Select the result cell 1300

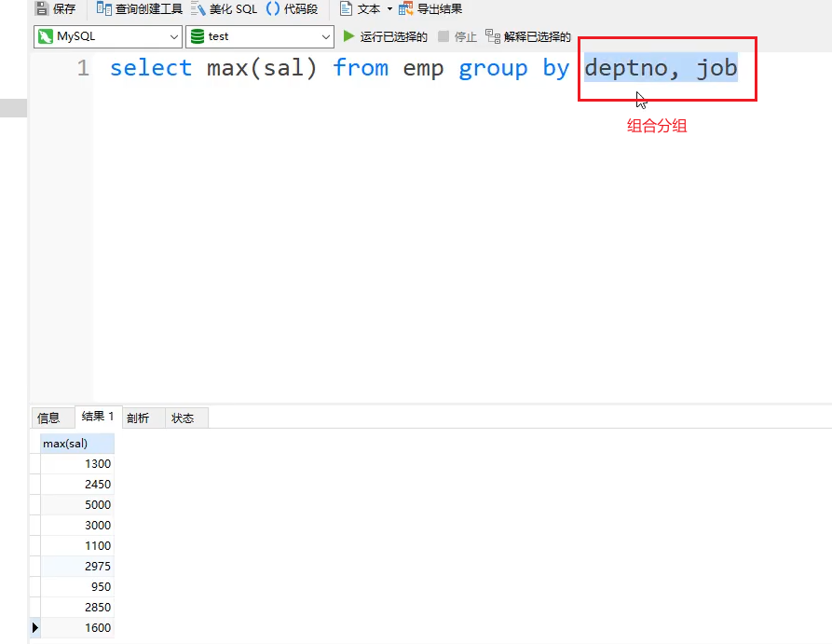click(77, 463)
